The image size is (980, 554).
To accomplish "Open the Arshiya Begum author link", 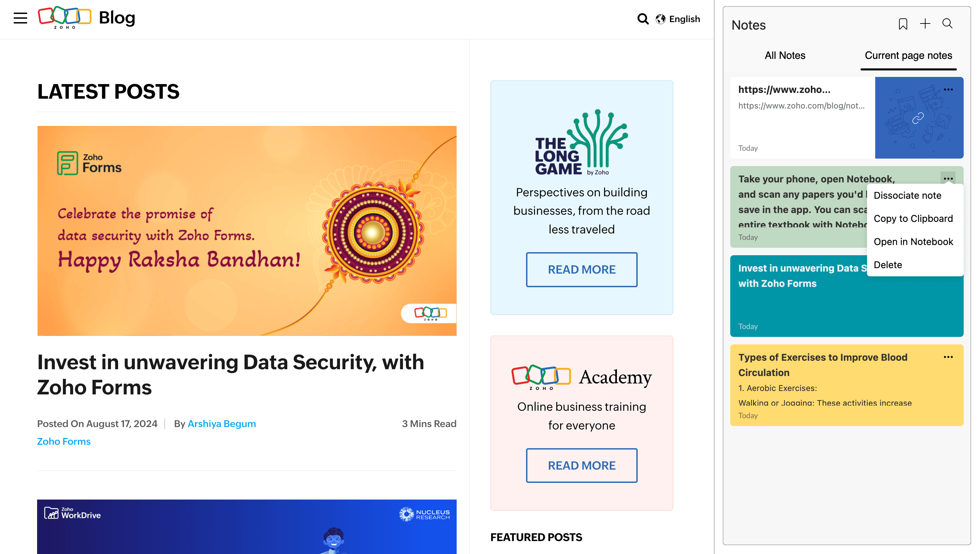I will [x=222, y=424].
